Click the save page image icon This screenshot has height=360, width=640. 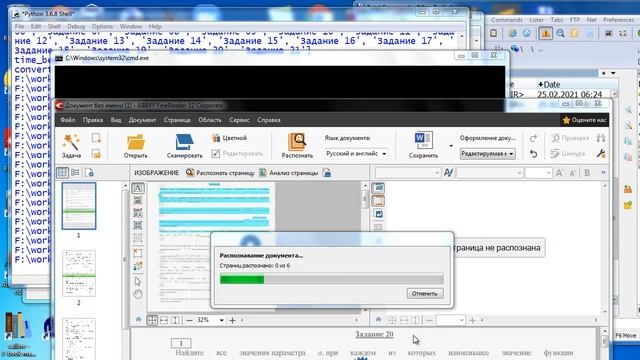(327, 173)
